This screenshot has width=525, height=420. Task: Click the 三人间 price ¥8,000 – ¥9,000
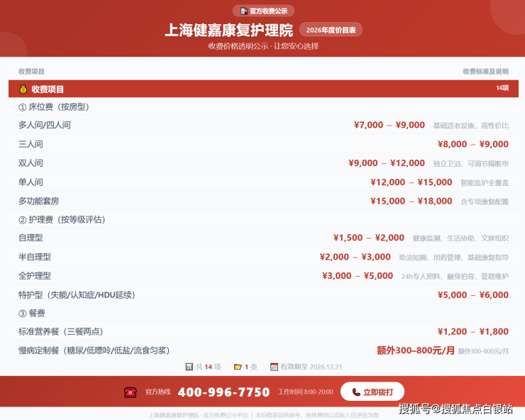click(x=473, y=144)
